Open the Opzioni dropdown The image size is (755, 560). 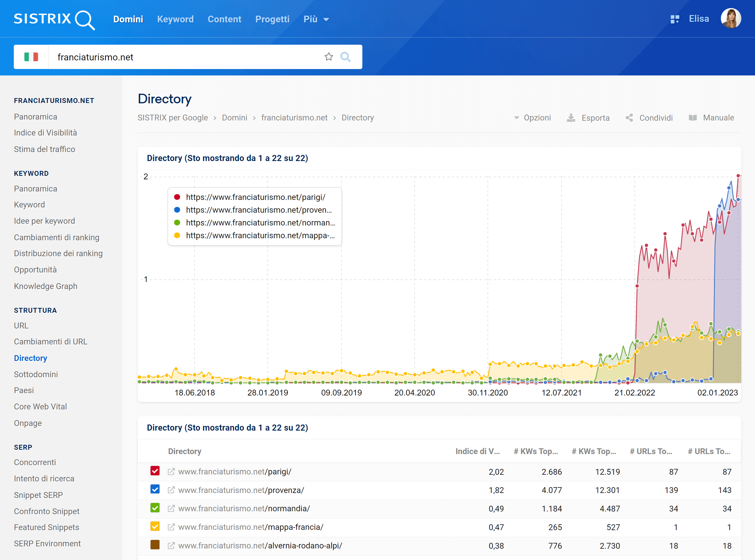[x=532, y=118]
